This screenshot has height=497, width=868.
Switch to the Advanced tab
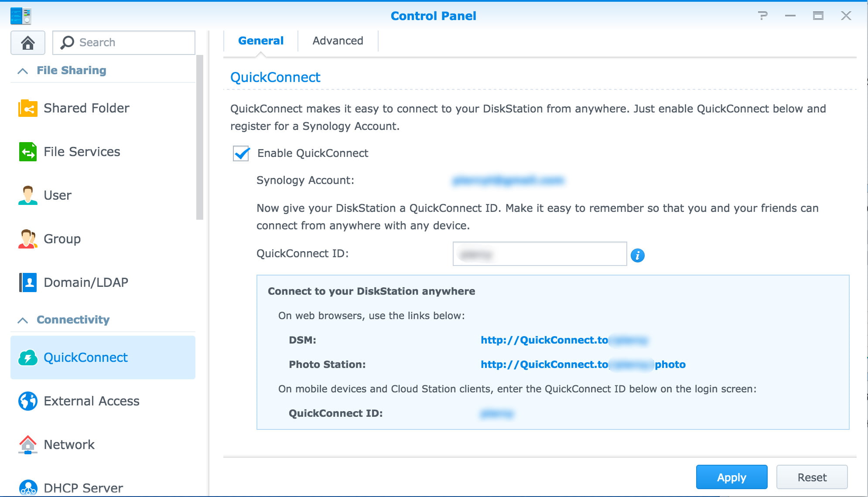(x=338, y=40)
